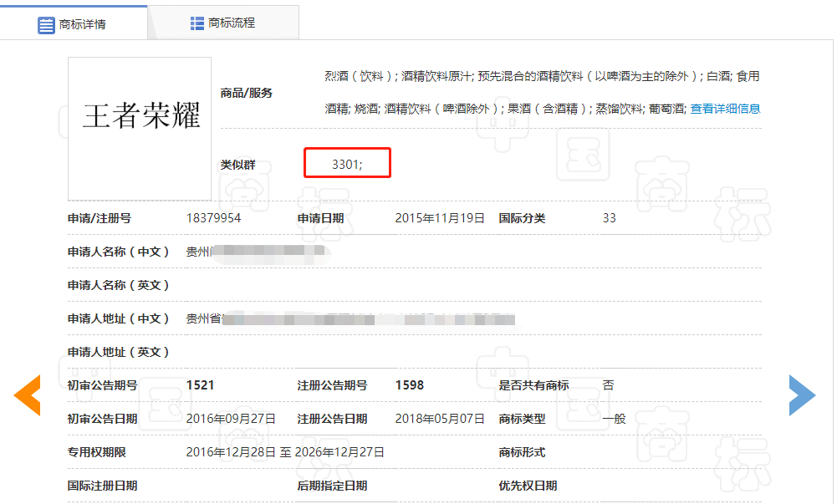
Task: Select registration number 18379954
Action: pos(213,218)
